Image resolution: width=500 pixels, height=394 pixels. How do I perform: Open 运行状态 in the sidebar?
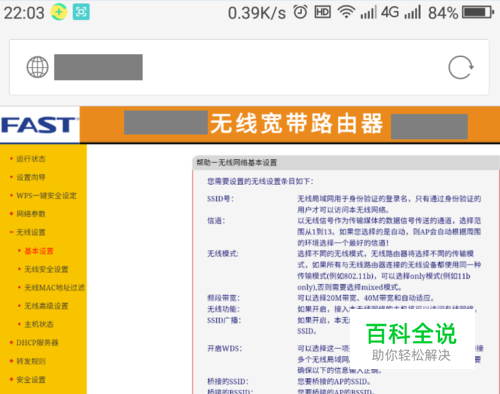31,159
